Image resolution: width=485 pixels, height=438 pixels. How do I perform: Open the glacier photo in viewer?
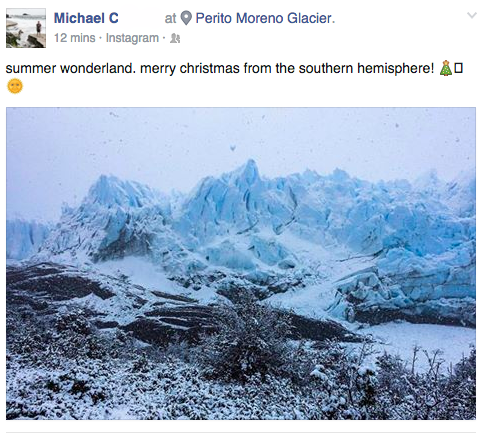tap(241, 263)
